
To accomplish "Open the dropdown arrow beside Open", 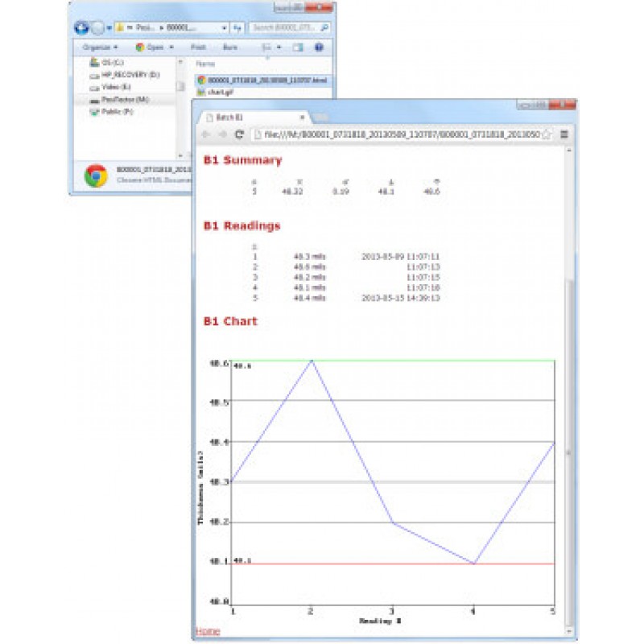I will click(x=171, y=47).
